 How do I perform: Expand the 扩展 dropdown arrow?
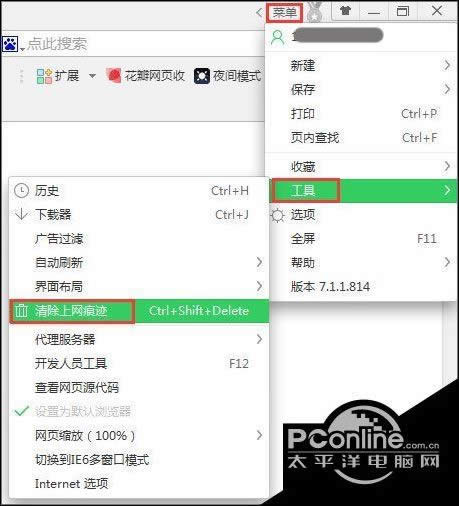tap(92, 76)
